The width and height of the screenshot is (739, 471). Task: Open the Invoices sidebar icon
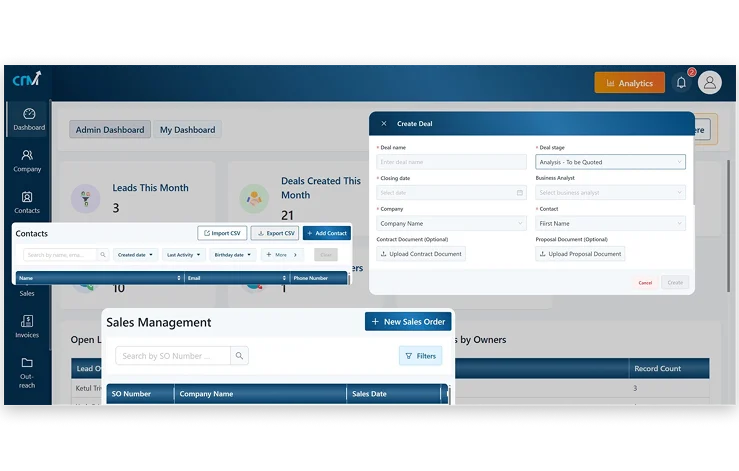27,321
